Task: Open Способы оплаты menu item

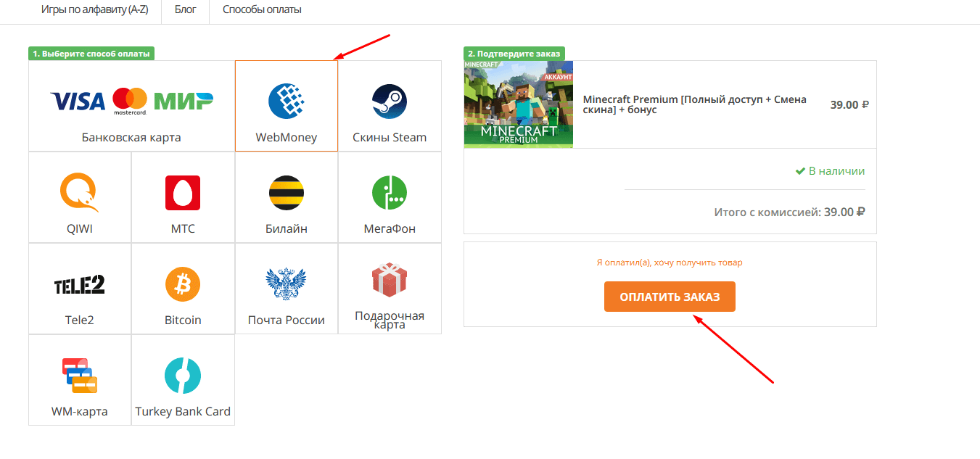Action: pos(262,10)
